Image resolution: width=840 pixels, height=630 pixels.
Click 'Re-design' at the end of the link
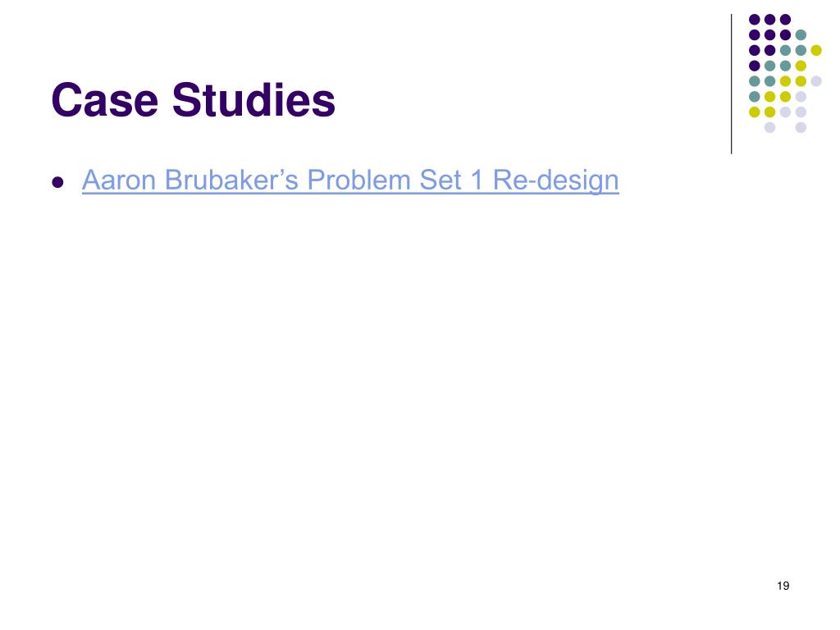556,180
